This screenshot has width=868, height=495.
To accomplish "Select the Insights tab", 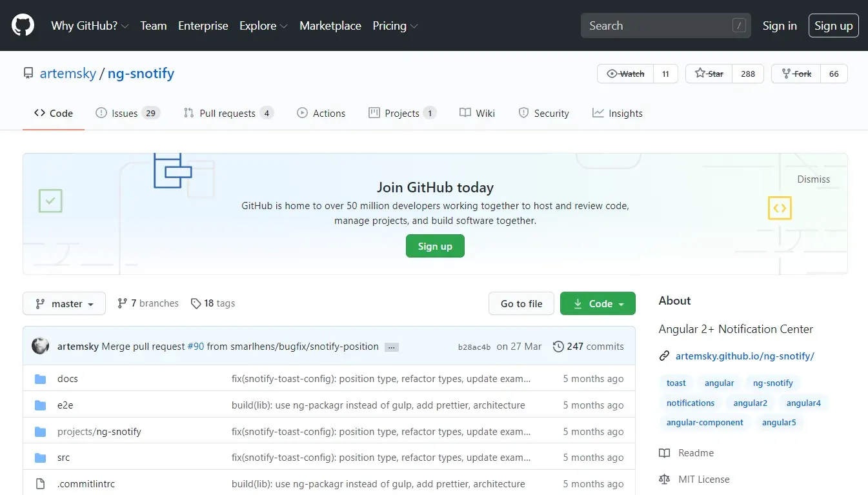I will (618, 113).
